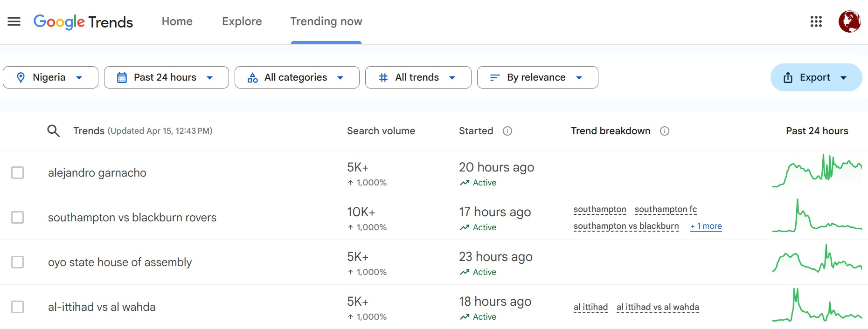Open the alejandro garnacho trend
Image resolution: width=868 pixels, height=329 pixels.
click(97, 173)
